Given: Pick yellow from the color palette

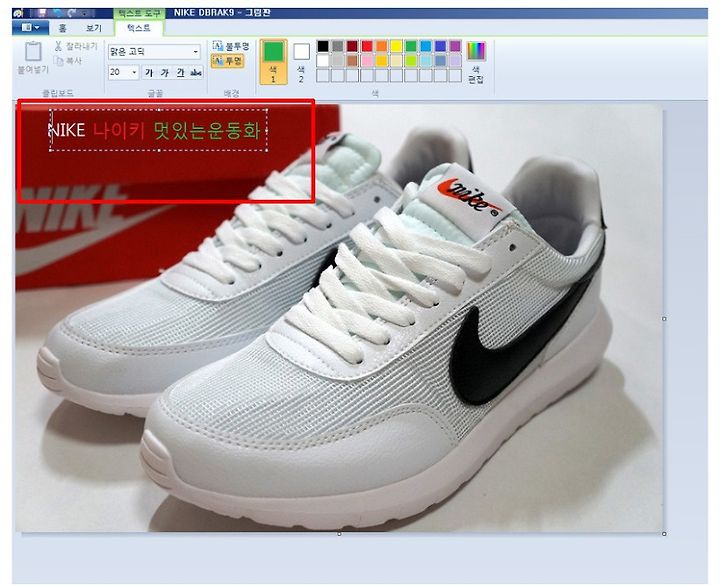Looking at the screenshot, I should point(397,46).
